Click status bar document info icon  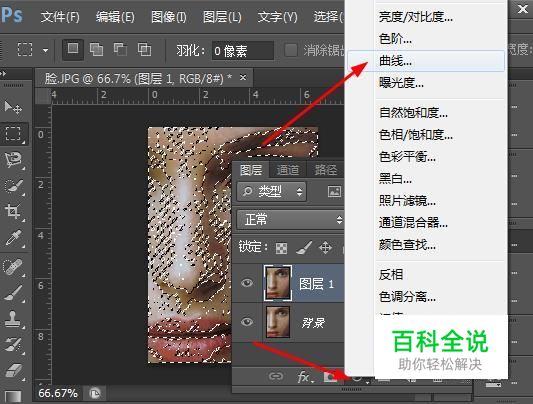tap(94, 393)
